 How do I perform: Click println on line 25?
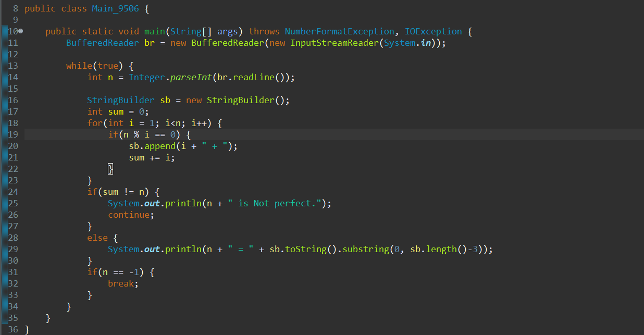(183, 203)
